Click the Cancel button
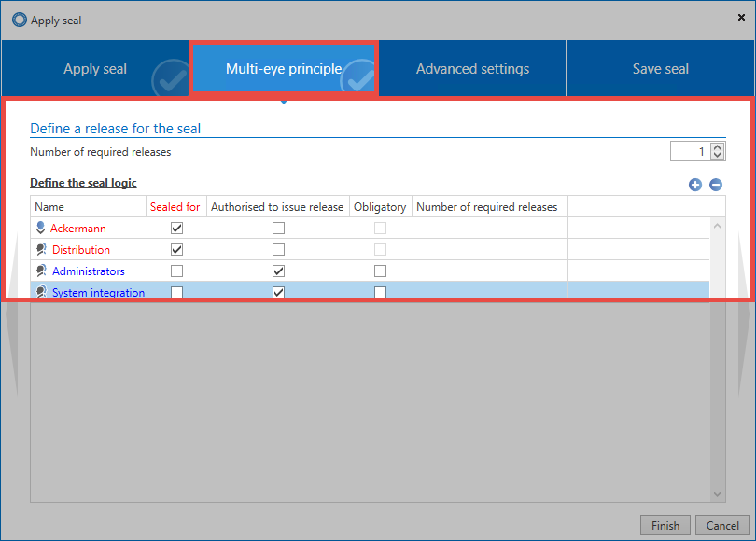This screenshot has height=541, width=756. [722, 525]
